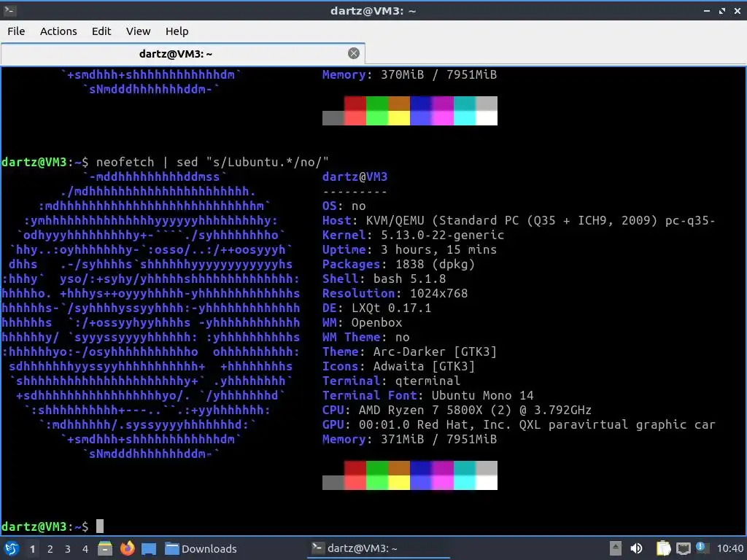
Task: Open the Lubuntu start menu
Action: coord(12,548)
